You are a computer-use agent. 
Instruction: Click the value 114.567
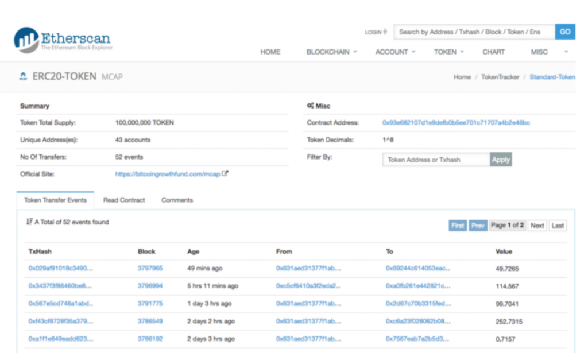[507, 286]
